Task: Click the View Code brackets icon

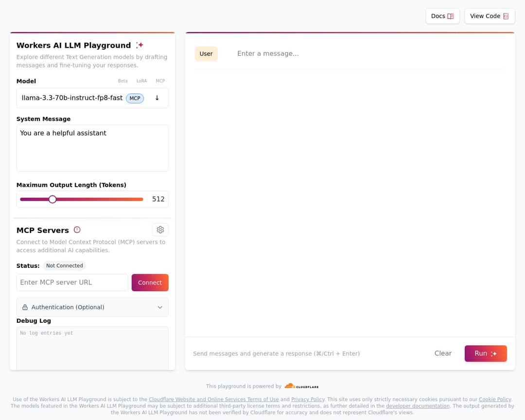Action: 505,16
